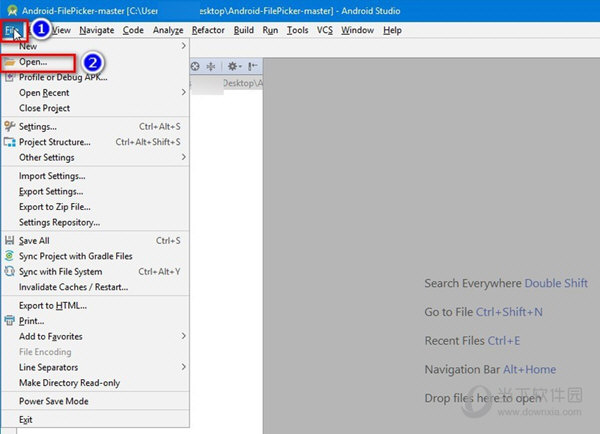This screenshot has width=600, height=434.
Task: Expand the Add to Favorites submenu
Action: click(95, 336)
